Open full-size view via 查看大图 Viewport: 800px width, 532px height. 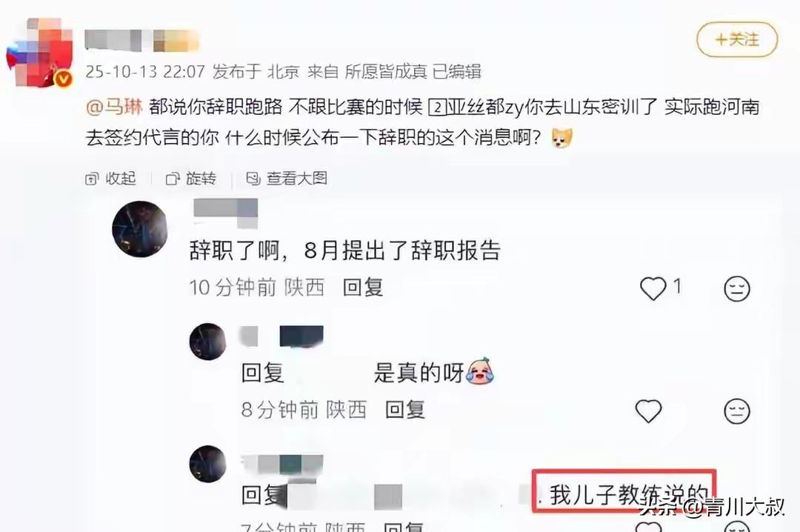click(287, 178)
